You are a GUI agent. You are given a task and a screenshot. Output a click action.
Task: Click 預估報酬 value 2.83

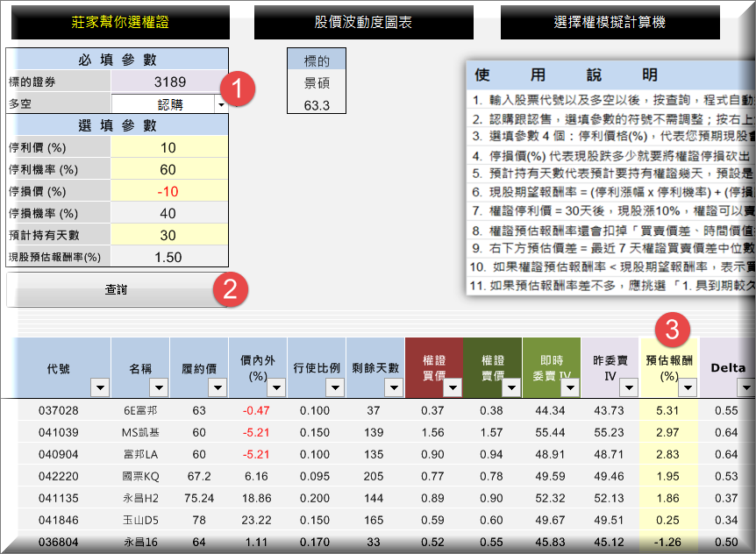[x=667, y=454]
